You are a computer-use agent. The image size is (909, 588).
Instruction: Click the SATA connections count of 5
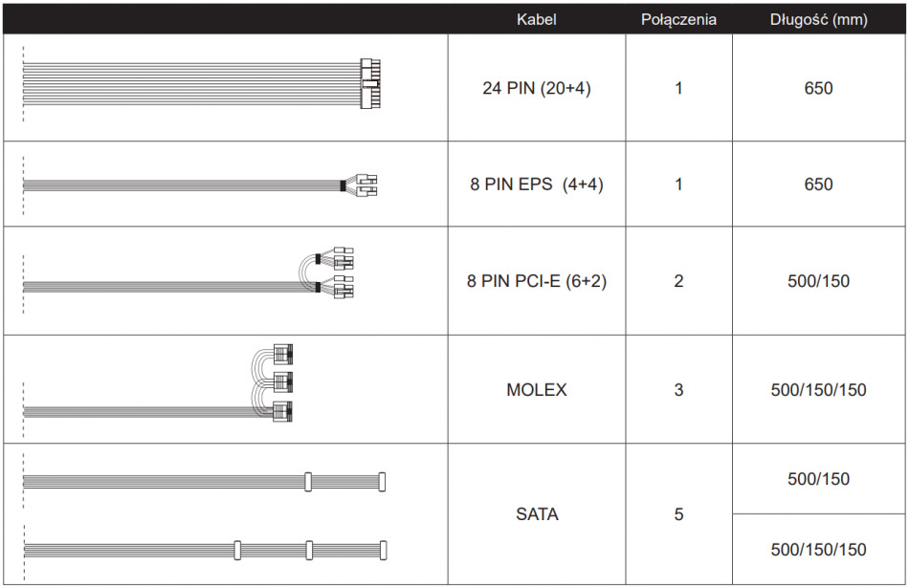[678, 514]
